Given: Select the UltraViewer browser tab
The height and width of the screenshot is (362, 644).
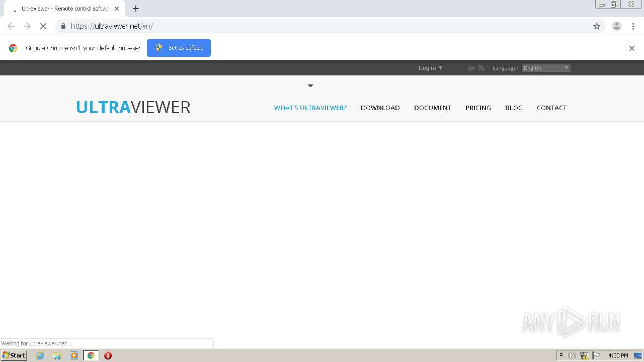Looking at the screenshot, I should pos(64,9).
